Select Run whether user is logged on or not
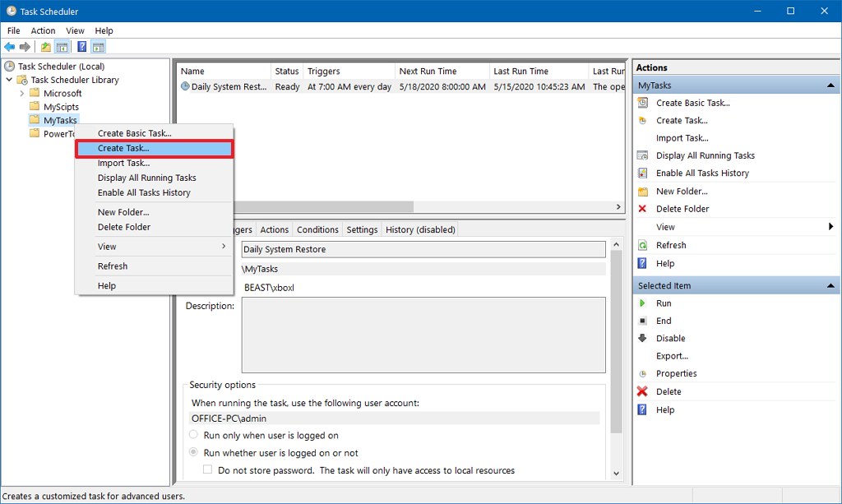Viewport: 842px width, 504px height. (x=194, y=451)
